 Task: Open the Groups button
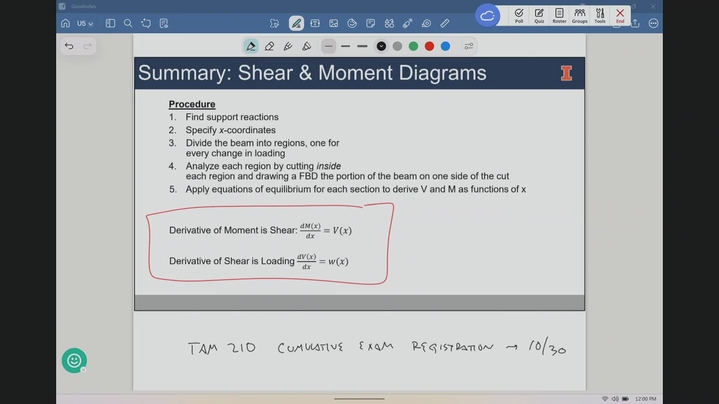[579, 15]
